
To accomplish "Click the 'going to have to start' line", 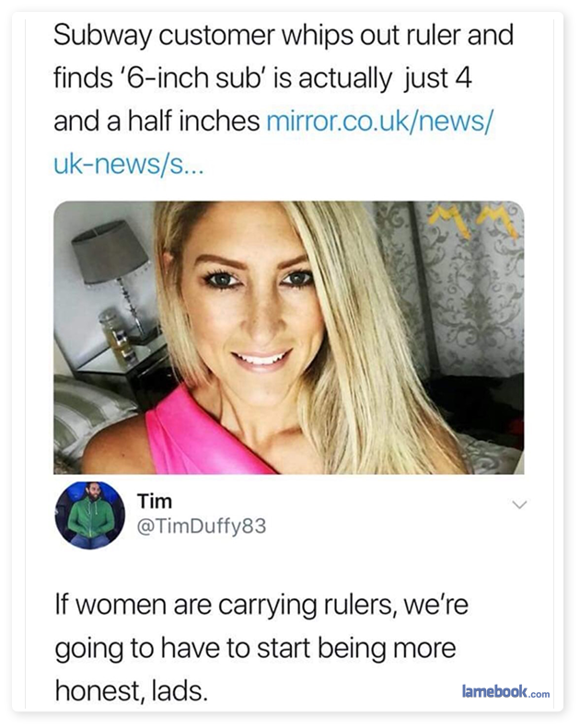I will coord(255,649).
